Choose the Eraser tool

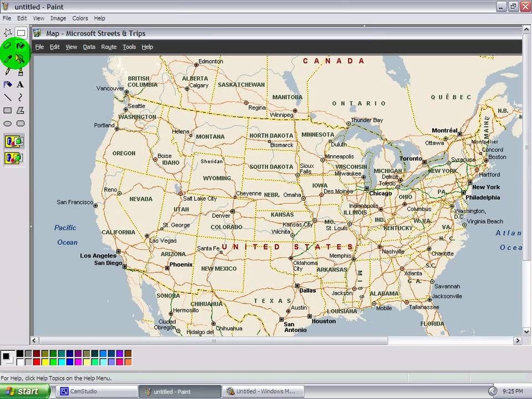(x=7, y=45)
